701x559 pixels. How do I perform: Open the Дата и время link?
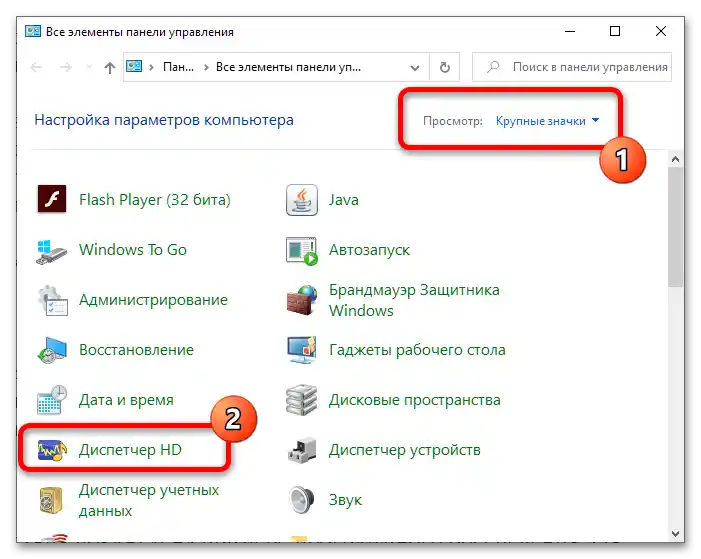pos(126,400)
